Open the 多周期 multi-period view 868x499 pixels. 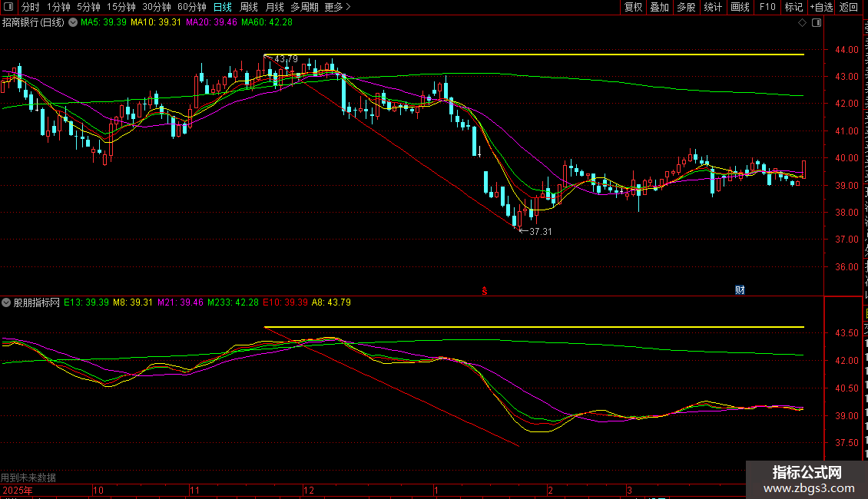[304, 7]
